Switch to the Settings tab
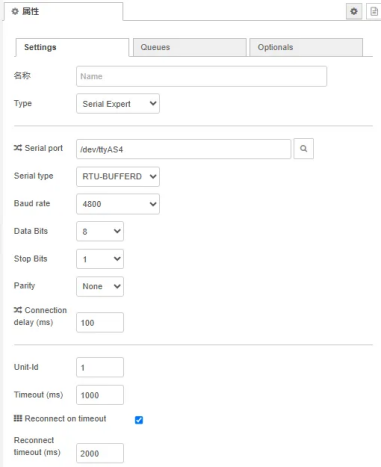381x467 pixels. point(72,47)
